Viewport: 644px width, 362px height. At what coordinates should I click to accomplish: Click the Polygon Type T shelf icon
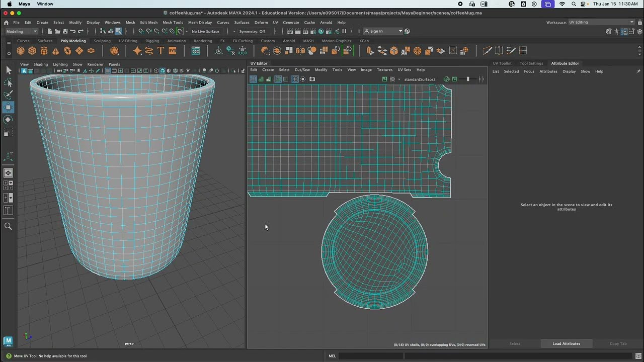(x=160, y=51)
